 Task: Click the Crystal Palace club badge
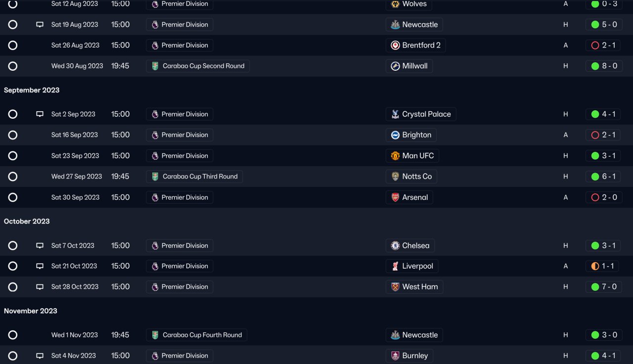[395, 114]
